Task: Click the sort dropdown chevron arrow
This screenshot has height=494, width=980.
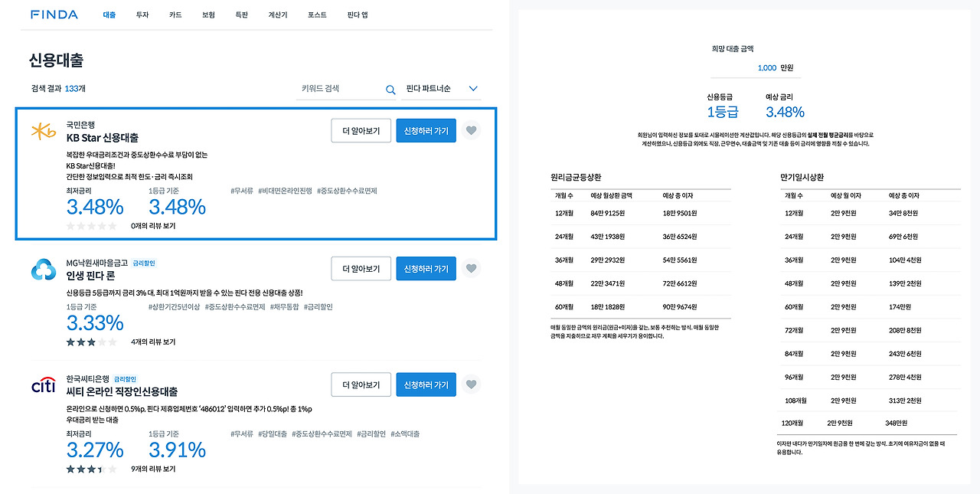Action: pos(472,89)
